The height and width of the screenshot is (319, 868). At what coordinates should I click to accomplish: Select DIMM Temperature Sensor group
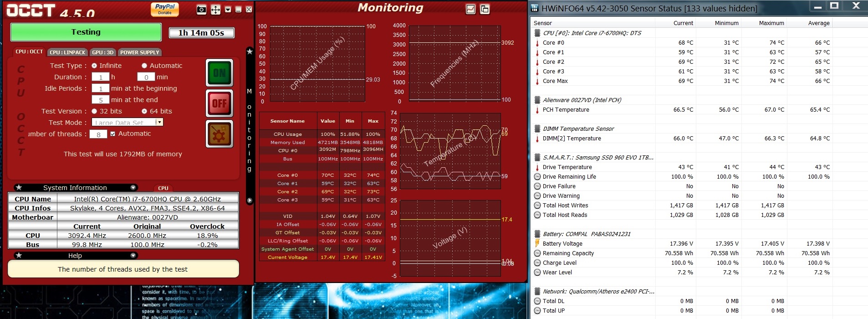[x=578, y=129]
